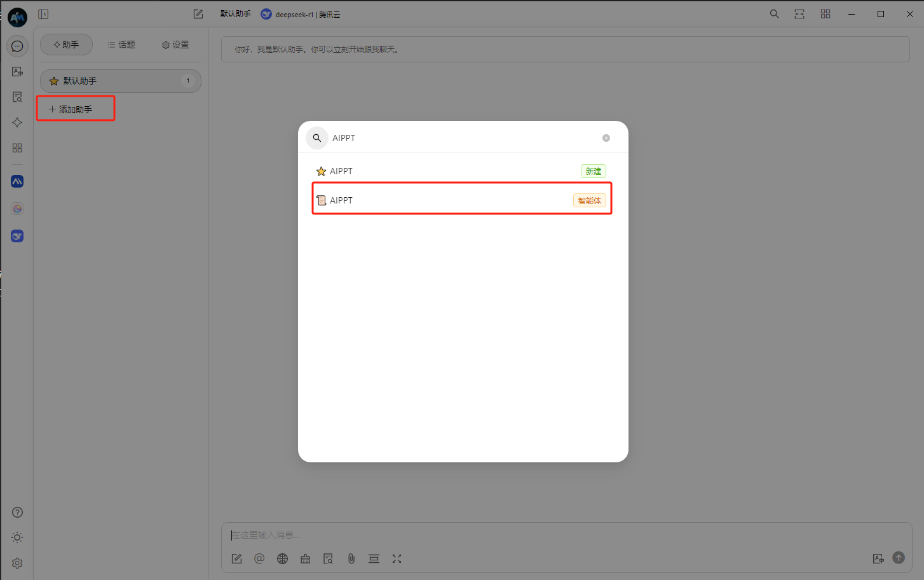The width and height of the screenshot is (924, 580).
Task: Click the @ mention model icon
Action: 259,558
